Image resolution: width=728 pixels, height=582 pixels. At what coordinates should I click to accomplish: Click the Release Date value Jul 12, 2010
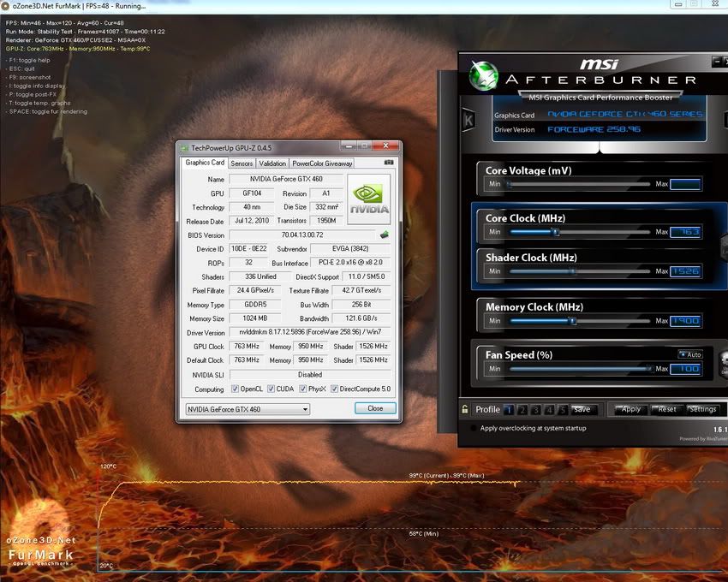click(252, 221)
